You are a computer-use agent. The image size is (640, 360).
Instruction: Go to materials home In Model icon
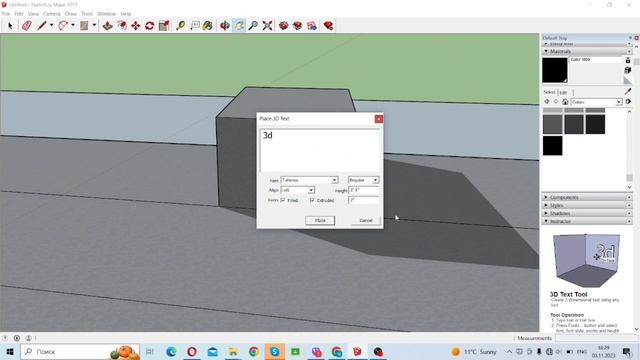pos(565,102)
